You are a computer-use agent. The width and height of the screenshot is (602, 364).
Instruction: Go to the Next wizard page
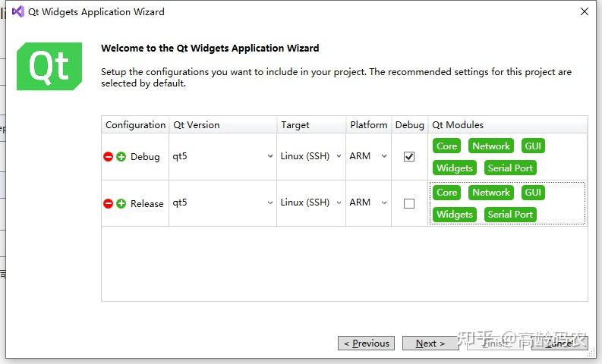[430, 344]
